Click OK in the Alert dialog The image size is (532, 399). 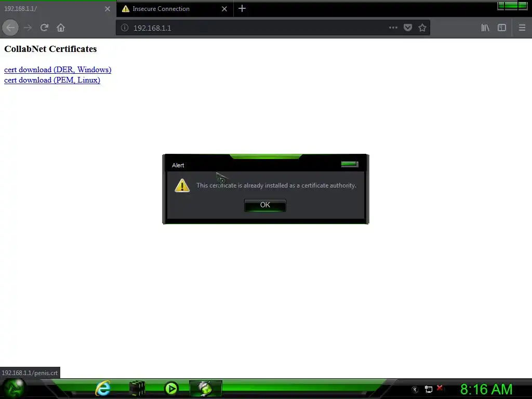(265, 205)
